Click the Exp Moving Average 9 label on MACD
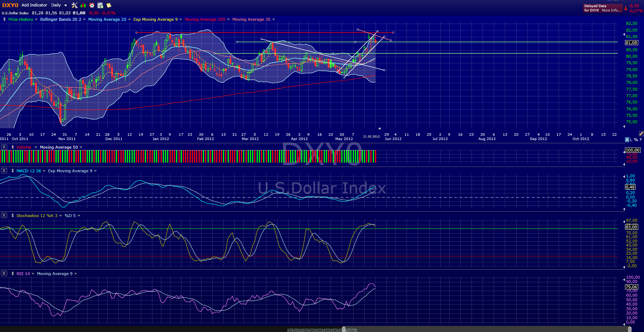Viewport: 644px width, 332px height. tap(70, 171)
